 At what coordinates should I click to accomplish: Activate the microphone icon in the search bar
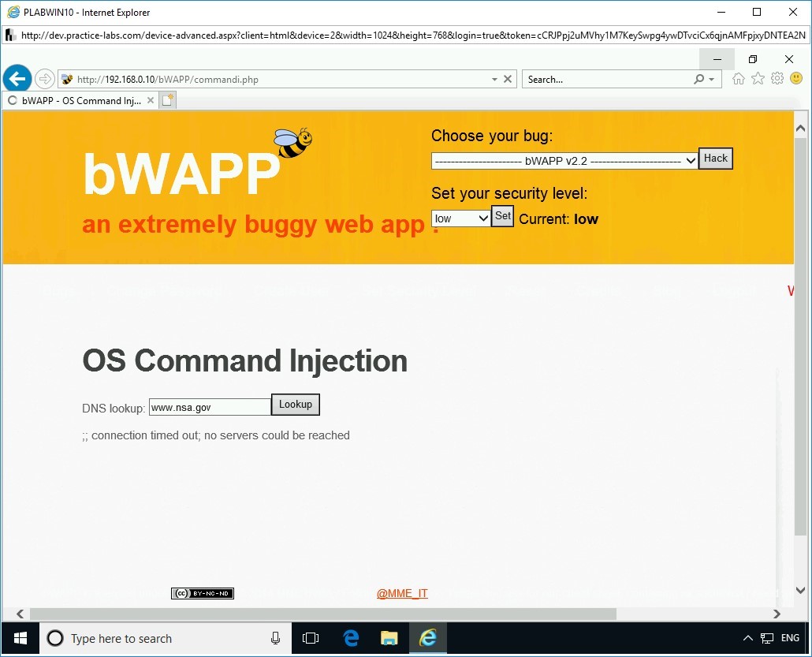tap(275, 638)
